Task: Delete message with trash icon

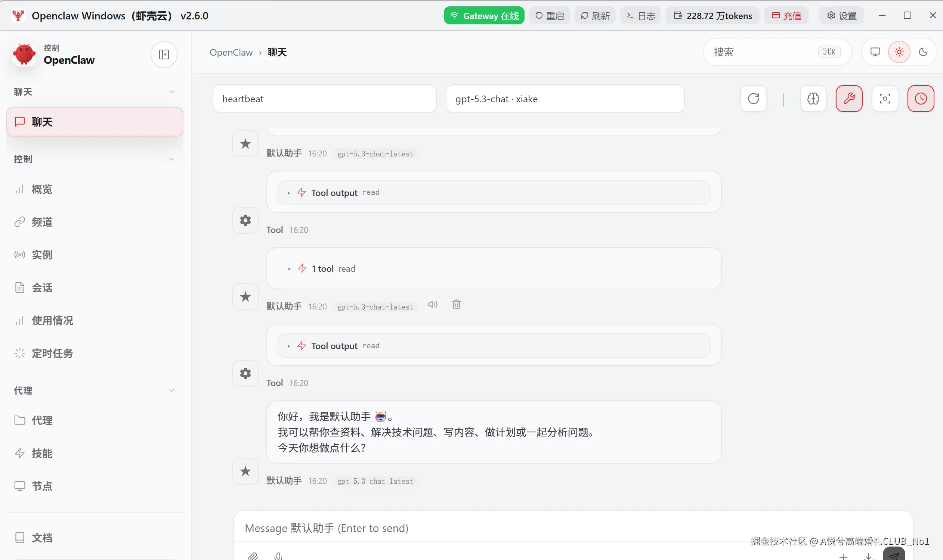Action: click(456, 305)
